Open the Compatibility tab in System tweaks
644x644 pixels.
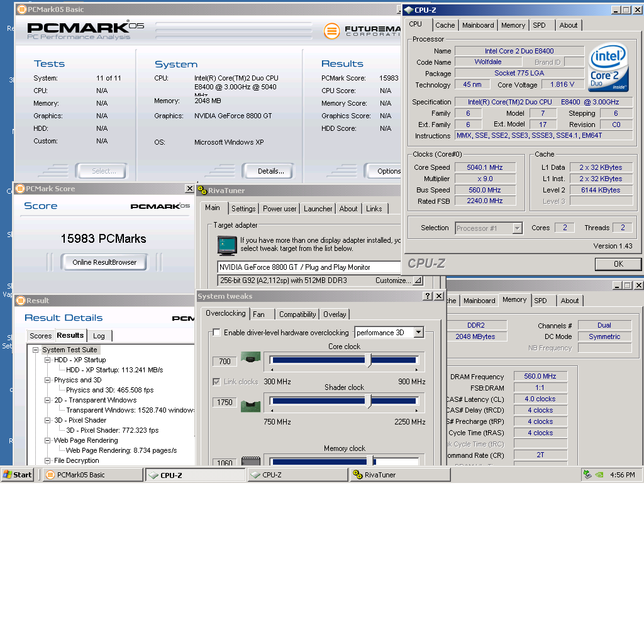[297, 314]
